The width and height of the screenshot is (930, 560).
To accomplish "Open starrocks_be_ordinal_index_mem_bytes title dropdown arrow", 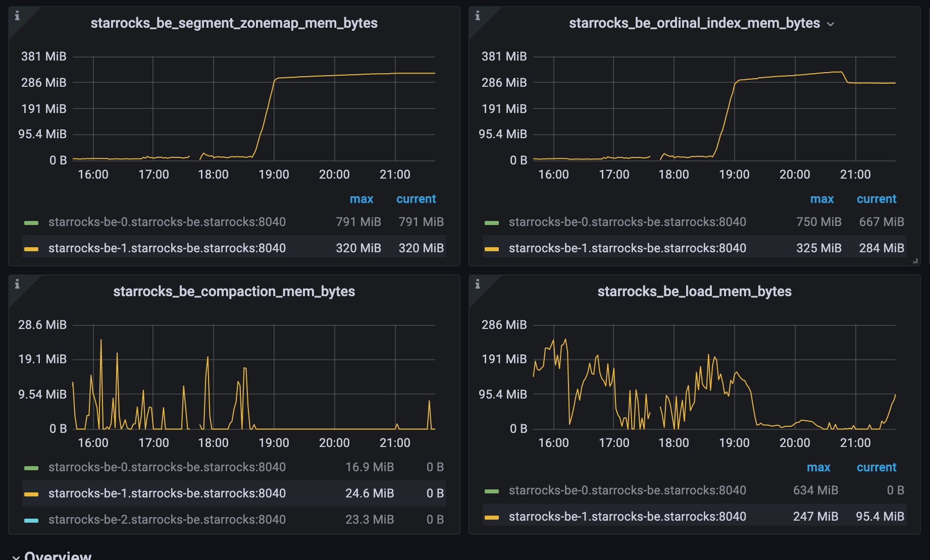I will (831, 24).
